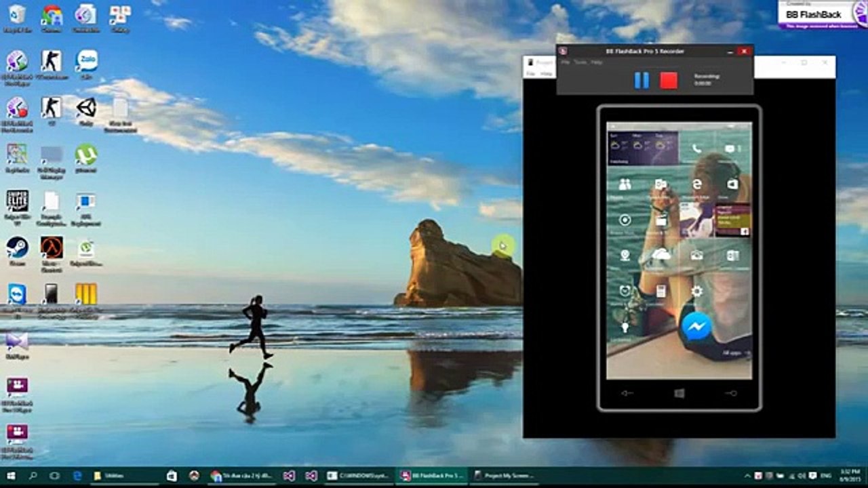
Task: Open the Outlook tile on the phone
Action: pos(660,184)
